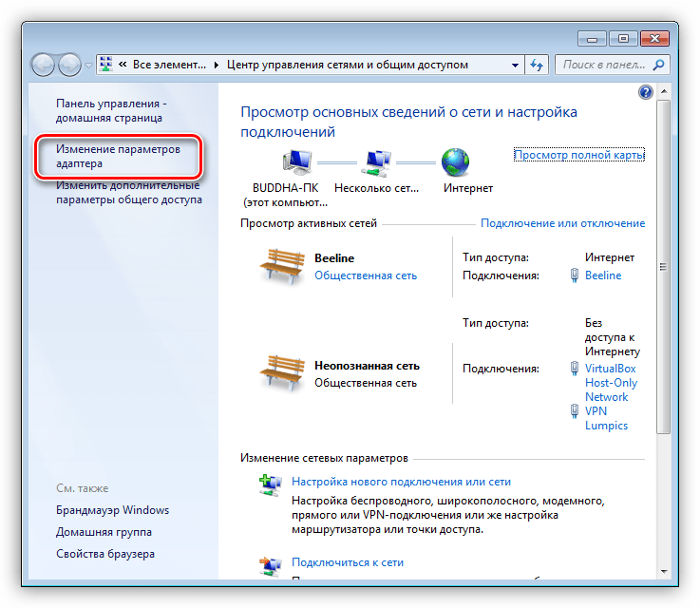This screenshot has width=700, height=608.
Task: Click the "BUDDHA-ПК" computer name label
Action: pyautogui.click(x=285, y=188)
